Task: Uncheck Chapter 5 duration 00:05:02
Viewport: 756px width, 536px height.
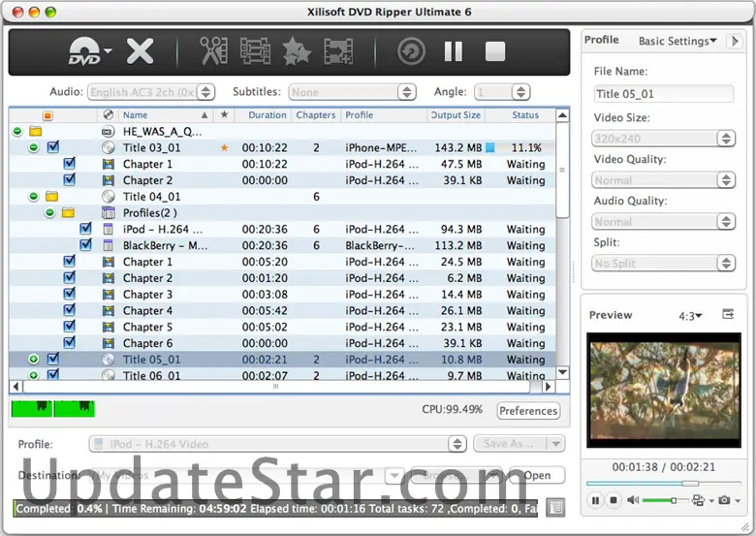Action: coord(70,326)
